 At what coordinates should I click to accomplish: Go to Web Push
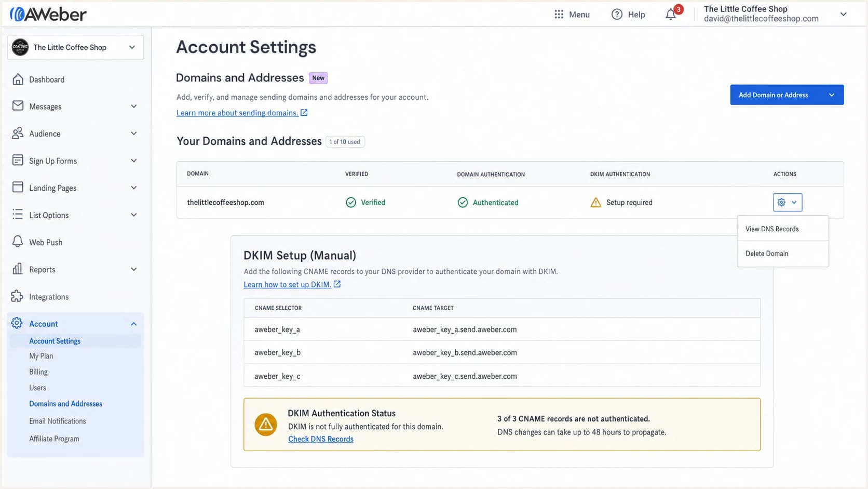[x=46, y=242]
